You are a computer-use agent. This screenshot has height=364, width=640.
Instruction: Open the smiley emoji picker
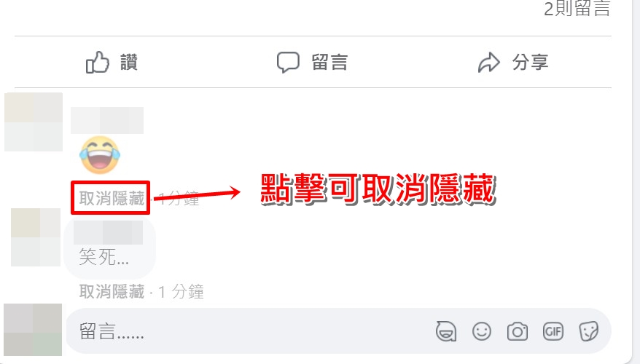[482, 331]
